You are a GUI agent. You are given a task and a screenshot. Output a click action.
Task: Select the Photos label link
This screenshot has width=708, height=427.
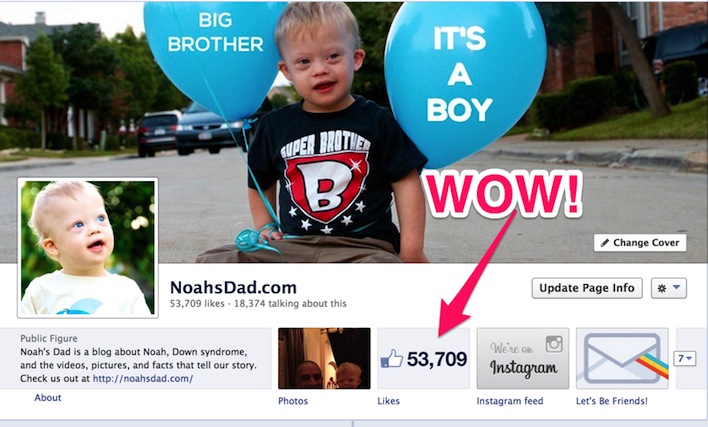[x=293, y=401]
